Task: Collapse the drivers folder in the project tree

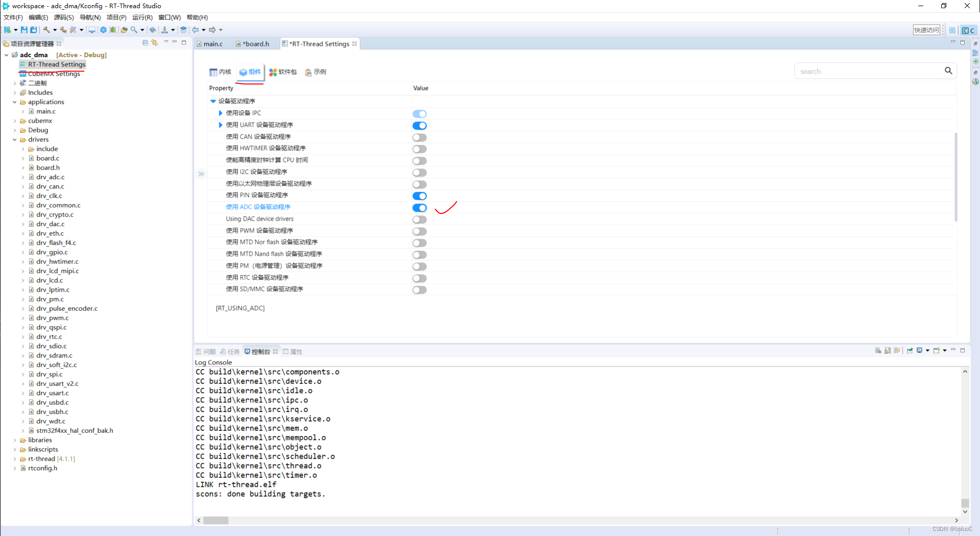Action: tap(15, 139)
